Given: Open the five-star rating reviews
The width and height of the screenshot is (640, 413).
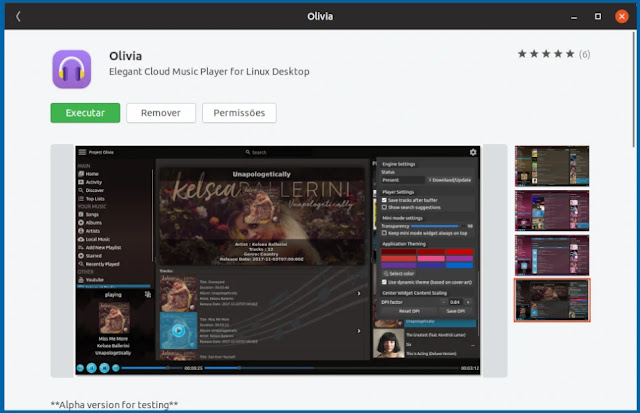Looking at the screenshot, I should [x=546, y=54].
